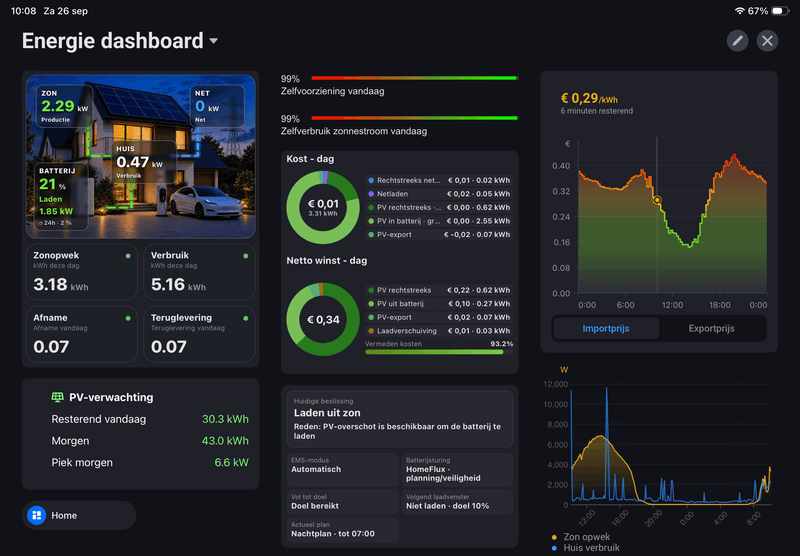Close the dashboard with X icon

767,41
